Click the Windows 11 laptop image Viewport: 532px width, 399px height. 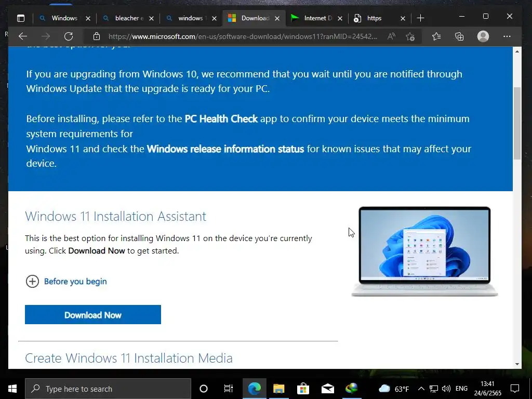pyautogui.click(x=424, y=251)
